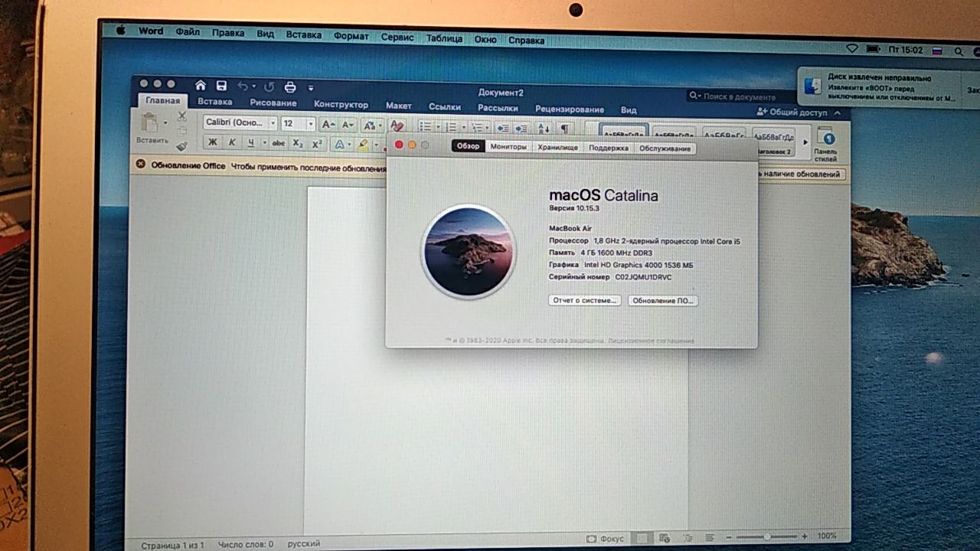Viewport: 980px width, 551px height.
Task: Open the Мониторы tab in About This Mac
Action: click(x=508, y=147)
